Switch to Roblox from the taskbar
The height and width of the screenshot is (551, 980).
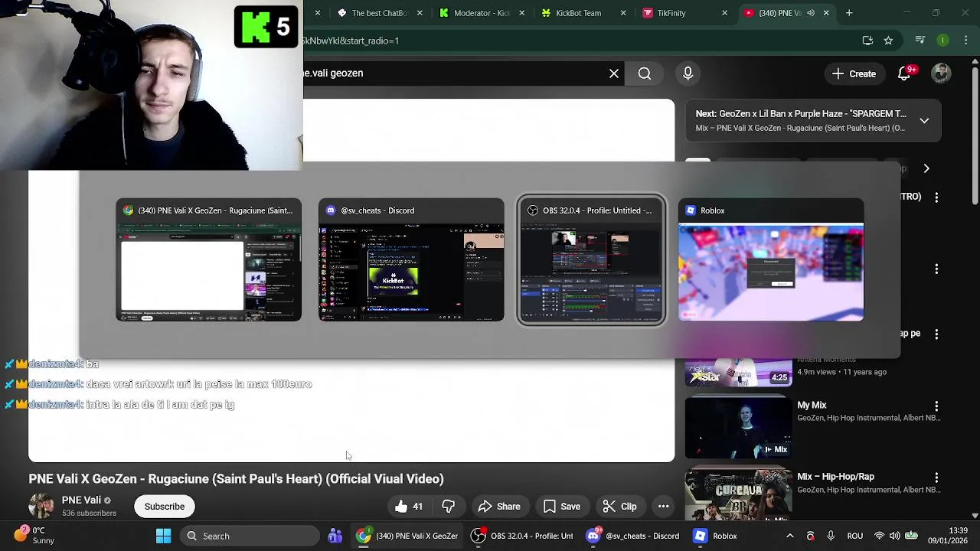tap(716, 536)
